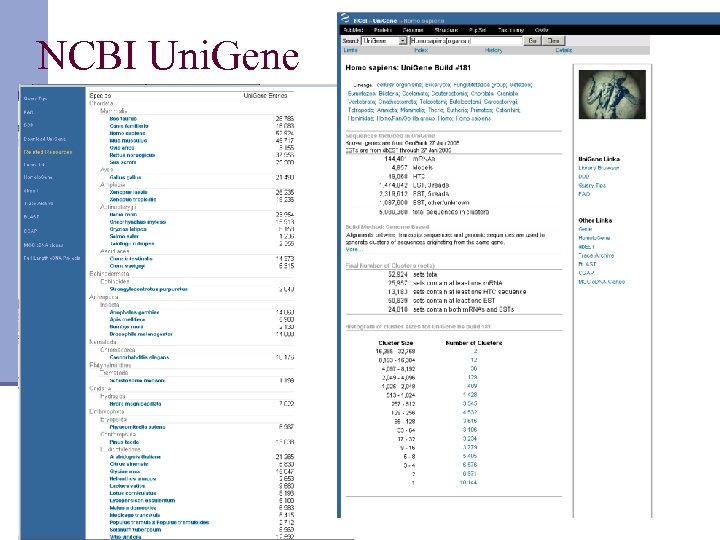
Task: Open Glycine max species link
Action: (125, 472)
